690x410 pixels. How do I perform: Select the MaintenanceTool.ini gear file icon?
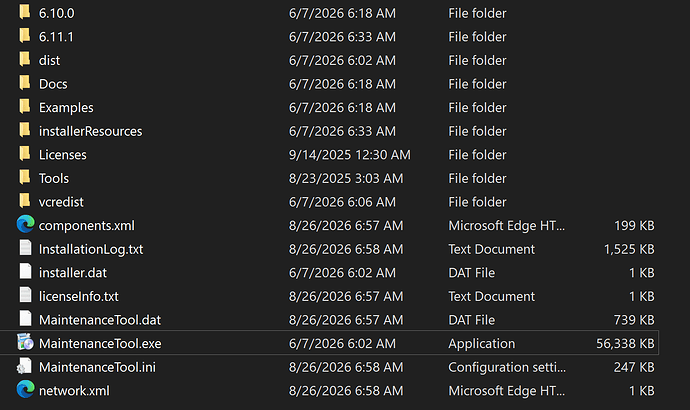coord(25,366)
